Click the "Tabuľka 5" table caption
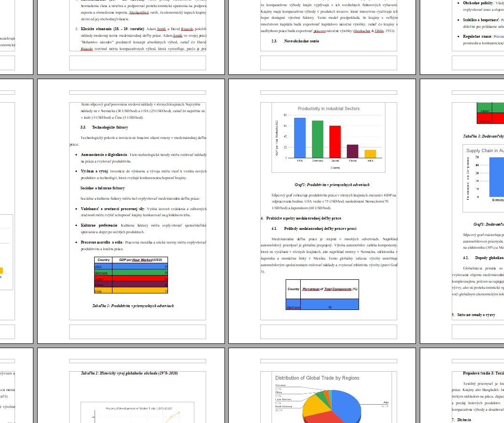 tap(133, 306)
